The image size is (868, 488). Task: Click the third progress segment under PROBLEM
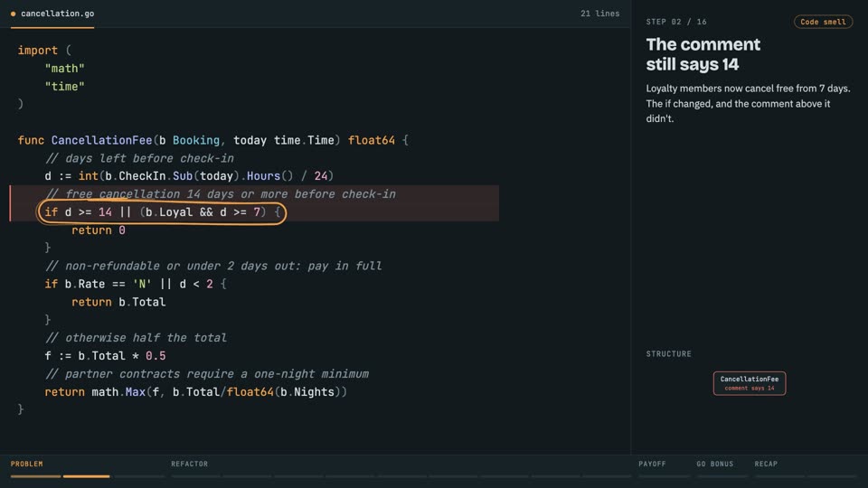[x=139, y=476]
